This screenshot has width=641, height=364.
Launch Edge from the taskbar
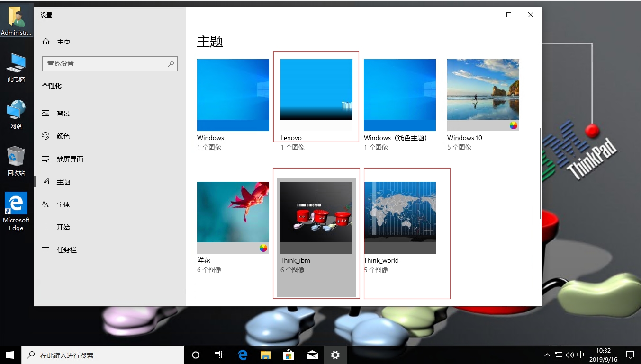243,355
